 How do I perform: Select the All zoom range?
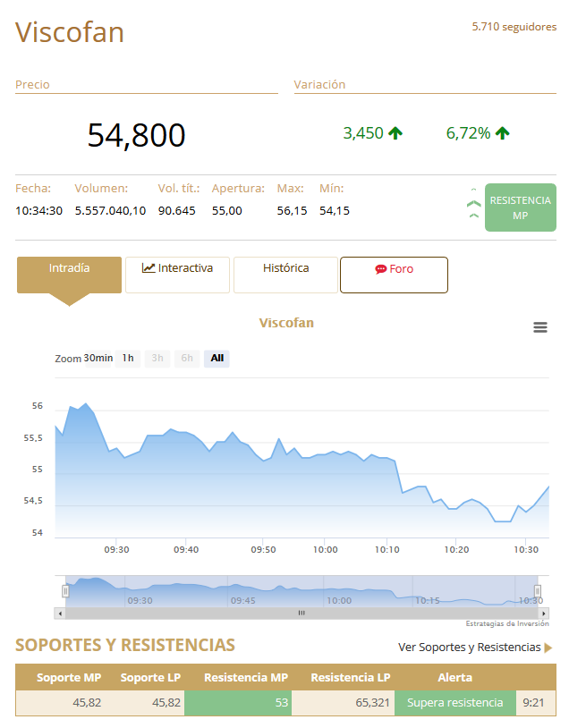[217, 359]
